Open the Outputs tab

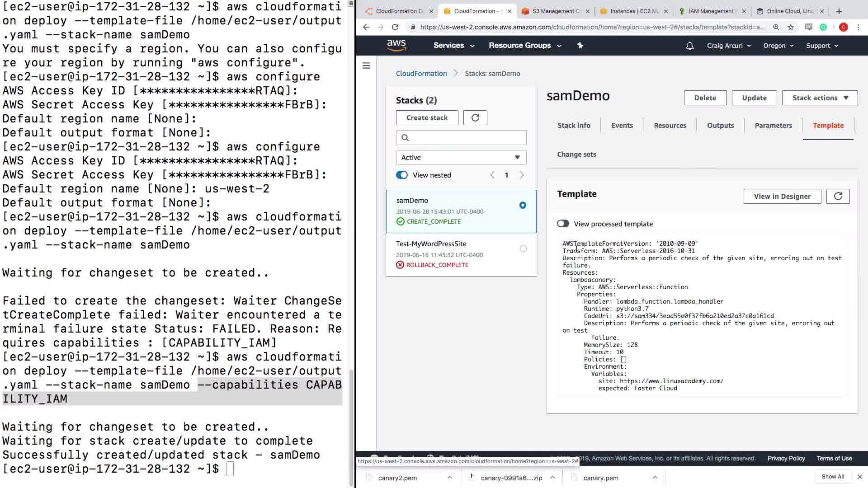click(720, 125)
